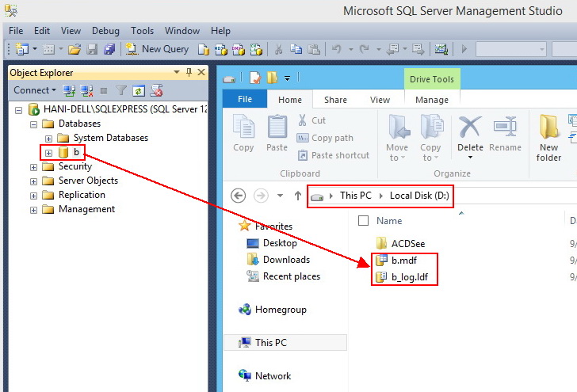Click the Filter funnel icon in Object Explorer
This screenshot has height=392, width=577.
(121, 90)
